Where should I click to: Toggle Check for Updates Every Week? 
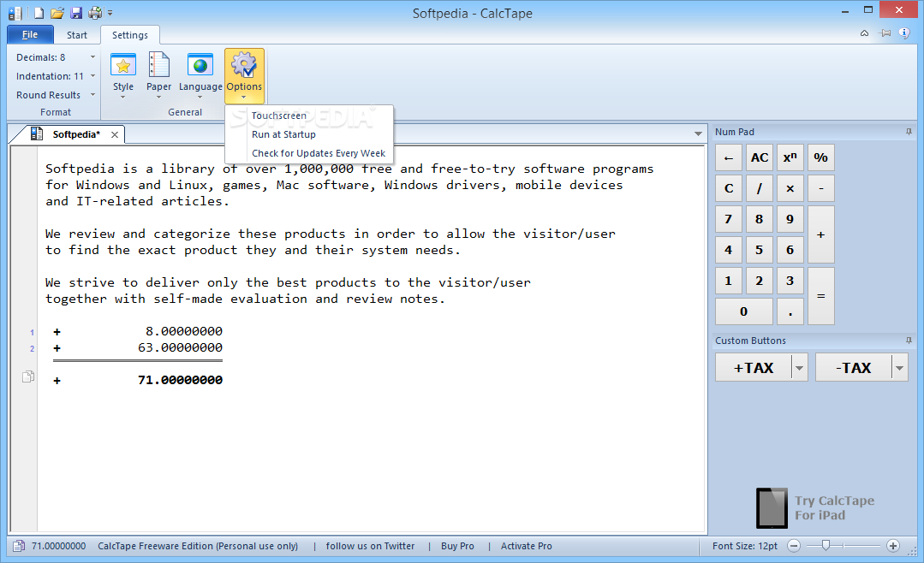point(309,153)
